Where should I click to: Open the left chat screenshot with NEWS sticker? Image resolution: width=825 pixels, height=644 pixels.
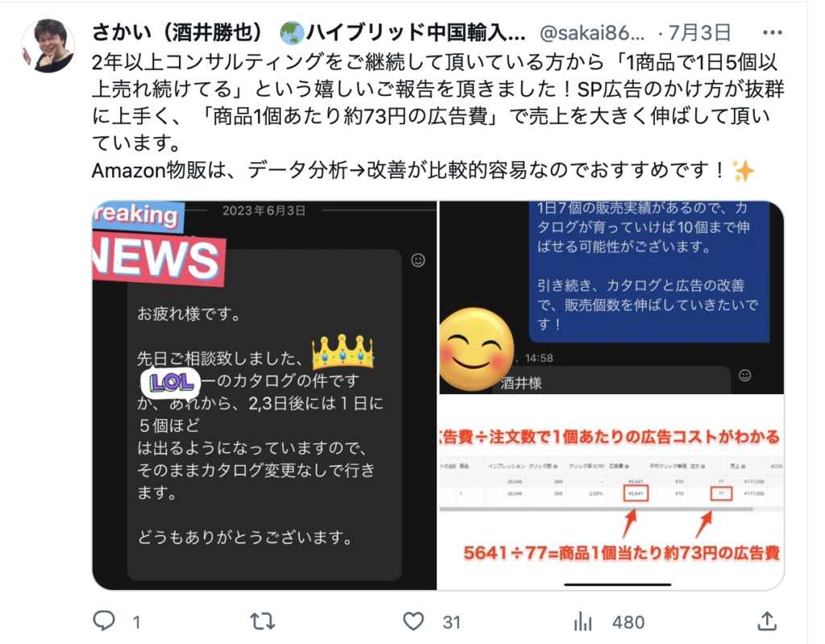coord(264,396)
